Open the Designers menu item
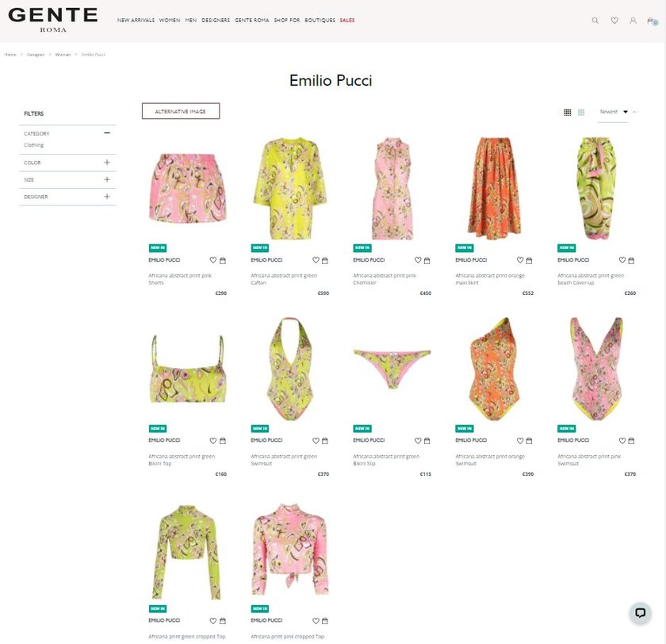This screenshot has height=644, width=666. (x=216, y=21)
